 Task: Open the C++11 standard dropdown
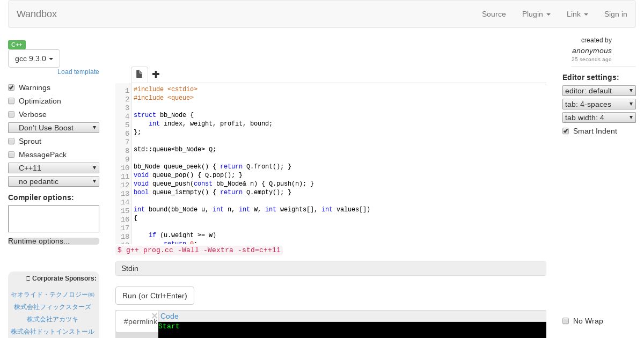54,168
